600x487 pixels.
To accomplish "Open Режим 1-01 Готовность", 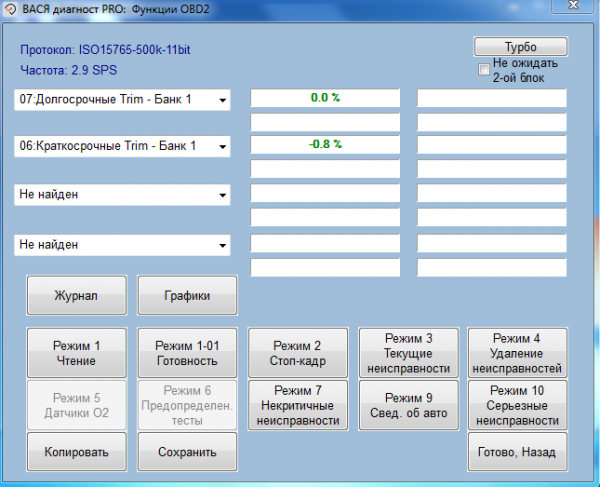I will (187, 352).
